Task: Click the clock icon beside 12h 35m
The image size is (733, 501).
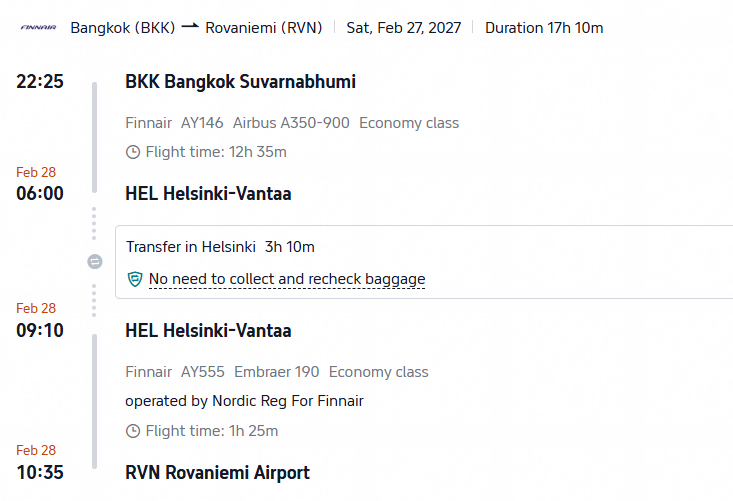Action: click(x=133, y=152)
